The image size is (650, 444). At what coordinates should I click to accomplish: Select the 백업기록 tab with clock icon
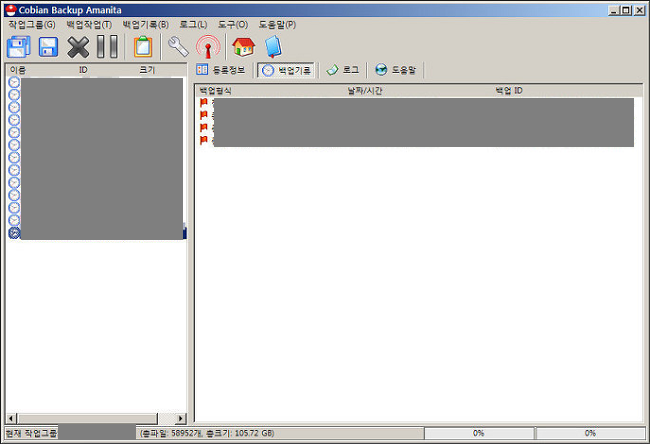pyautogui.click(x=286, y=70)
